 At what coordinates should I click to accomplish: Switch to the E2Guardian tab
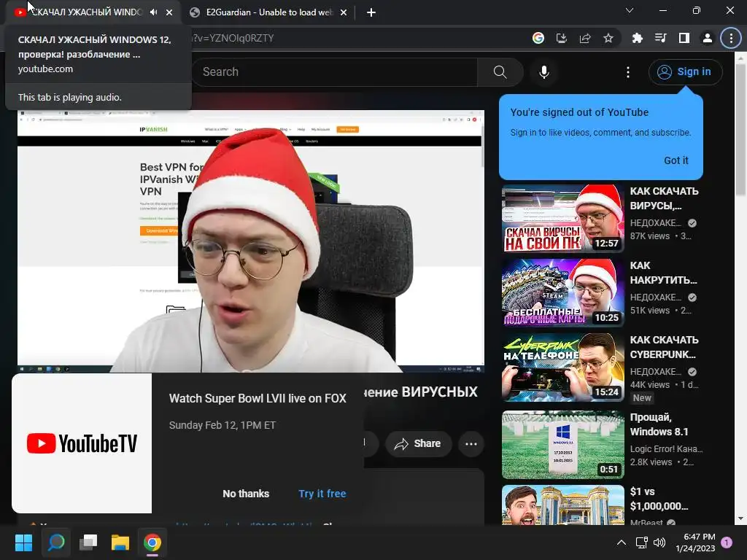[x=268, y=12]
